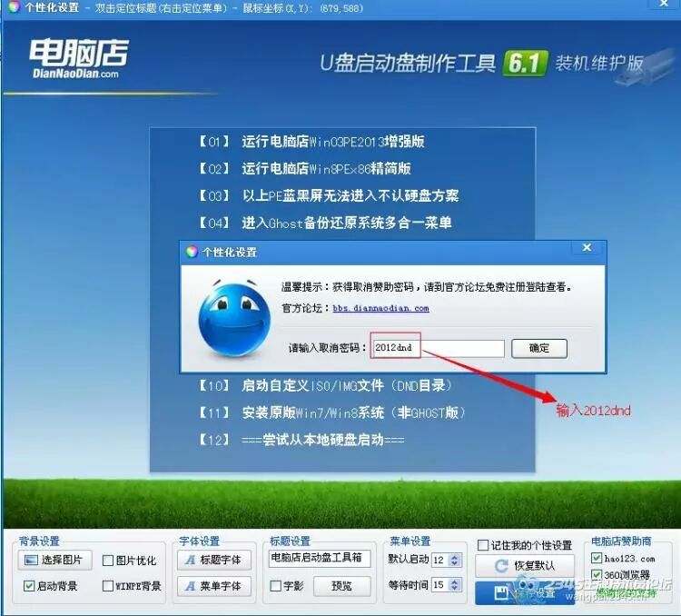
Task: Click the 装机维护版 edition text
Action: click(599, 64)
